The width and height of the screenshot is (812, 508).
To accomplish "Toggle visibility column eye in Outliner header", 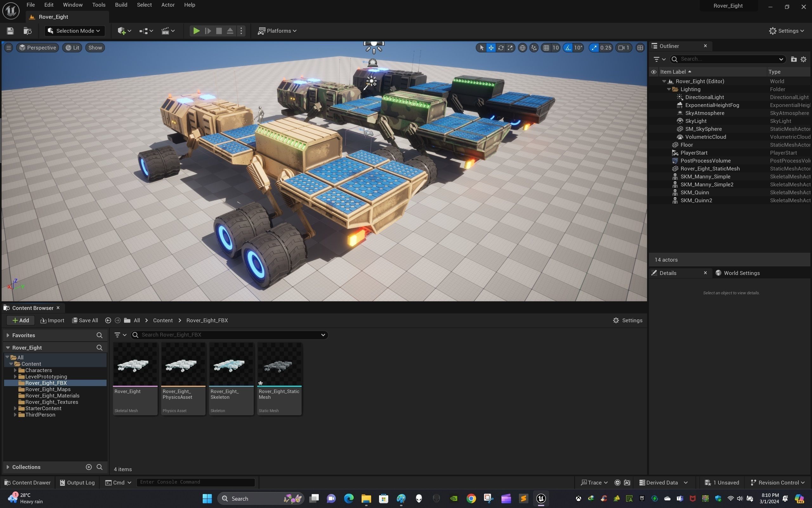I will click(653, 72).
